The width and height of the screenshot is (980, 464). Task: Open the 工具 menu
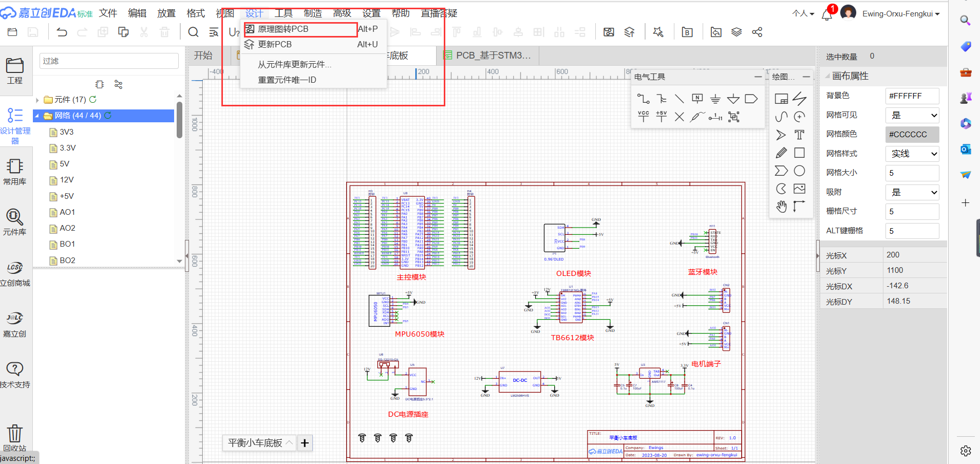tap(283, 13)
